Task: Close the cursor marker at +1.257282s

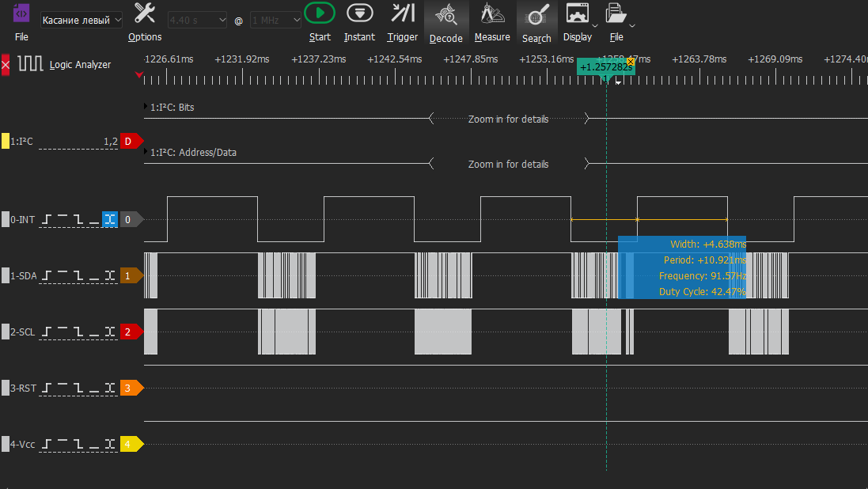Action: (630, 61)
